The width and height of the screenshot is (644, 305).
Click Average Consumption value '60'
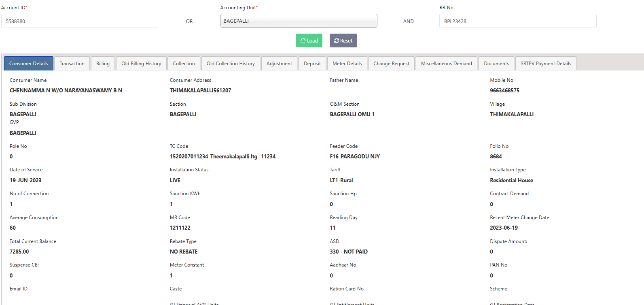point(13,228)
